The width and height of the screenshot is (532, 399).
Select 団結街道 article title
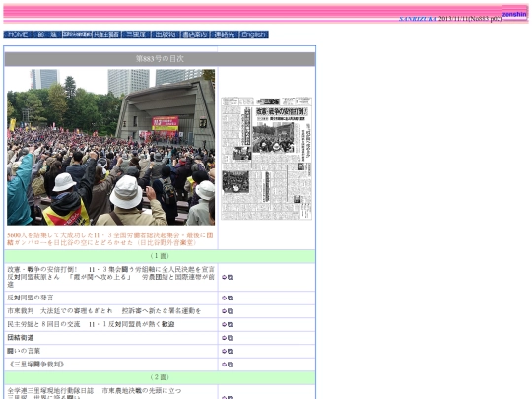point(21,338)
